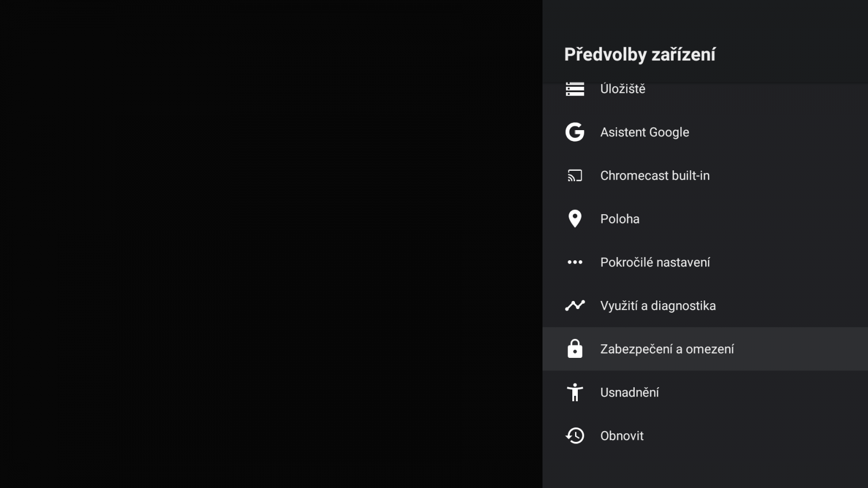
Task: Open Asistent Google settings
Action: point(644,132)
